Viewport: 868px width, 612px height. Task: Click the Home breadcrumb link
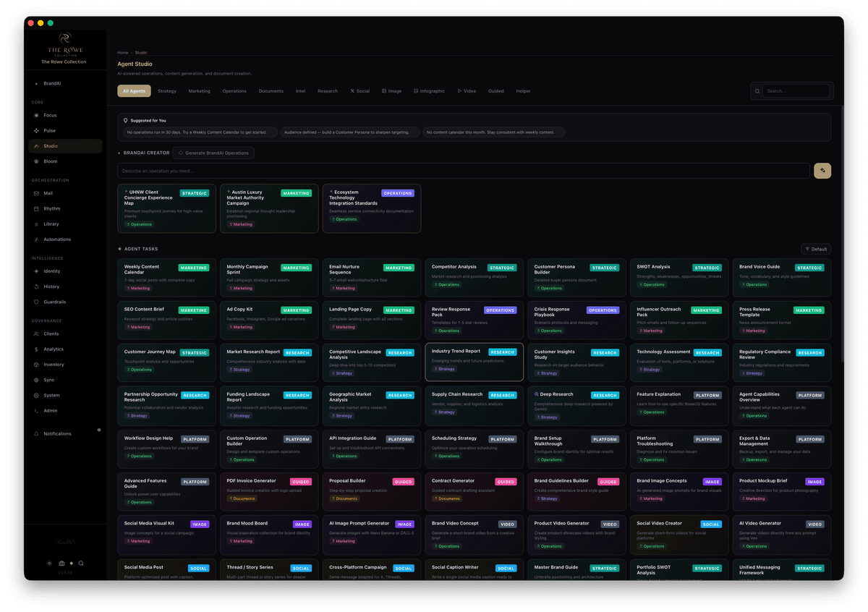[122, 53]
